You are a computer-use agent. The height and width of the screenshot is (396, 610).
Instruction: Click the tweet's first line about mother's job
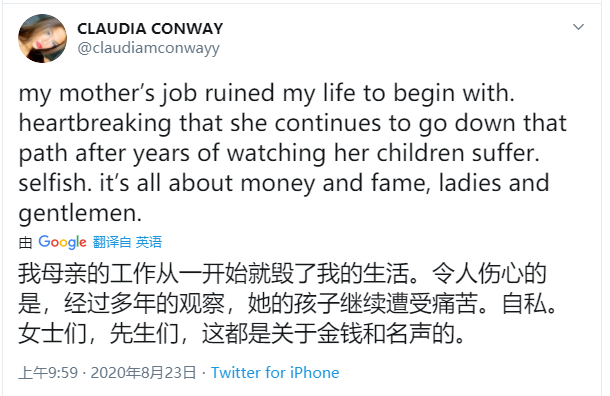(267, 94)
